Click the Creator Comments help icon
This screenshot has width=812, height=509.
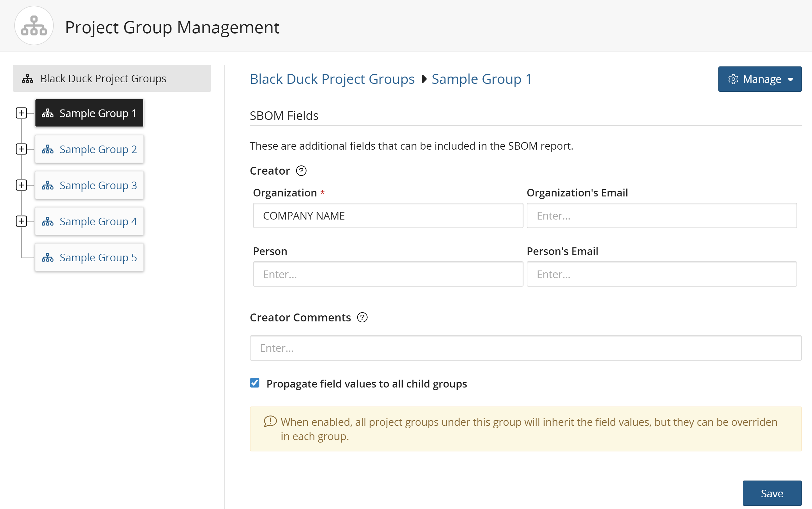pyautogui.click(x=362, y=317)
